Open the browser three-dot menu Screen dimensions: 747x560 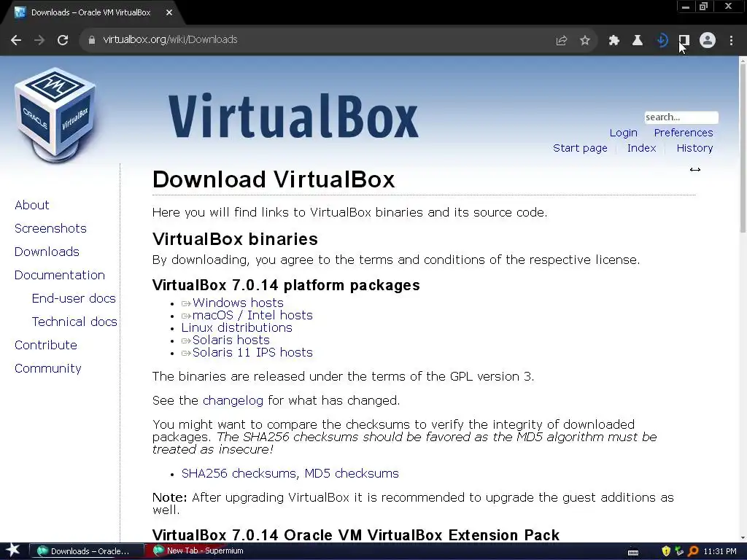[x=731, y=41]
